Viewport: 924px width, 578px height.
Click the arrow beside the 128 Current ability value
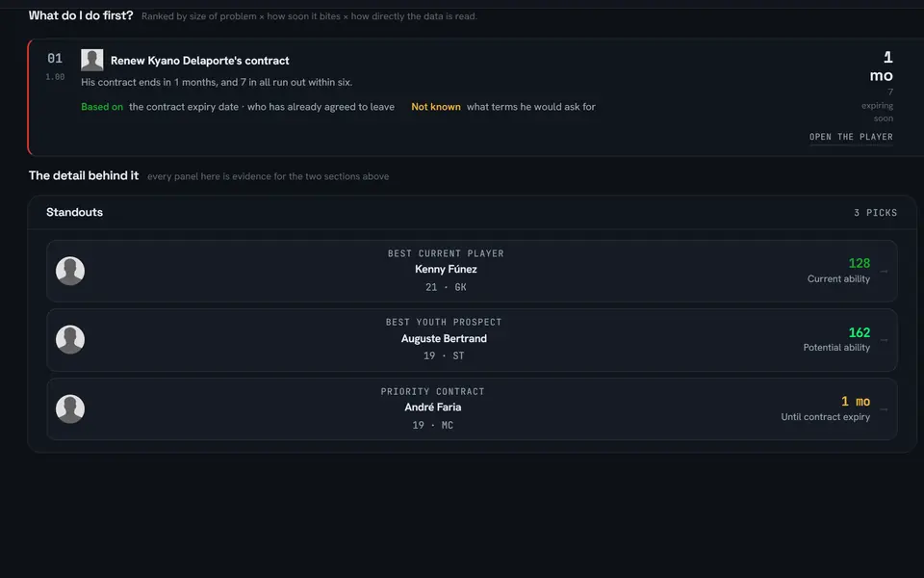tap(884, 272)
